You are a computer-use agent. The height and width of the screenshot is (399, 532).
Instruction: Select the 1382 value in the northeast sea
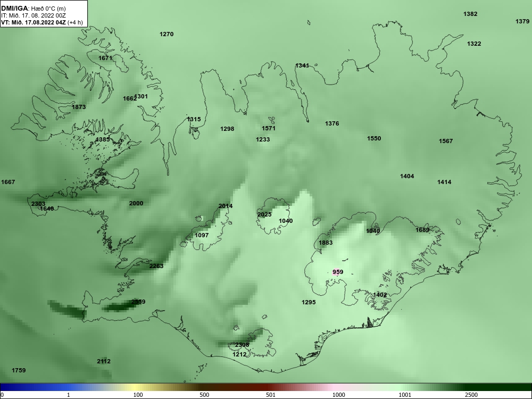(x=470, y=14)
